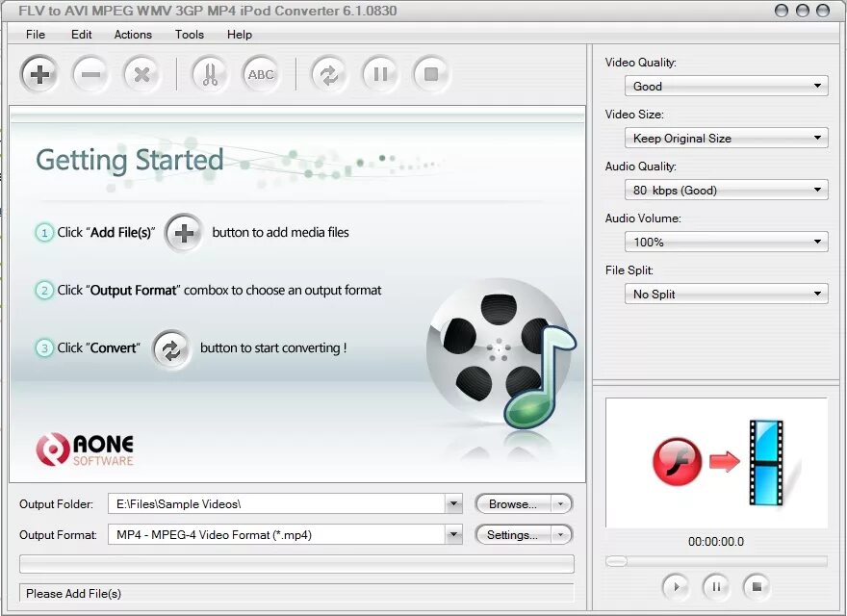This screenshot has height=616, width=847.
Task: Click the conversion progress bar
Action: [296, 564]
